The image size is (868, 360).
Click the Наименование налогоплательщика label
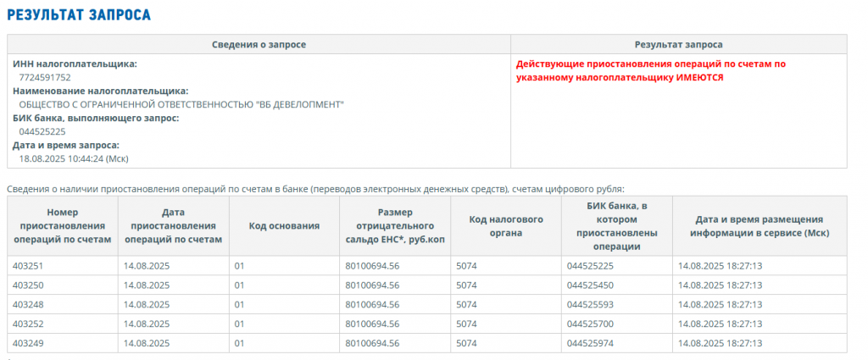coord(101,91)
